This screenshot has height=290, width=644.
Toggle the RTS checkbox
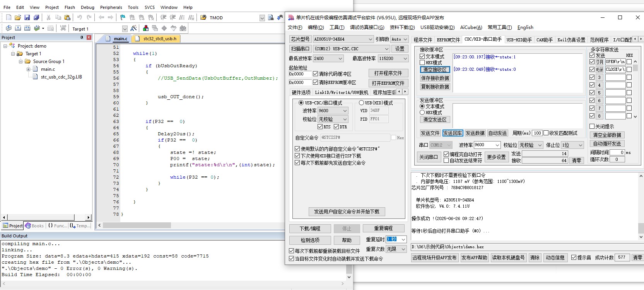click(320, 127)
